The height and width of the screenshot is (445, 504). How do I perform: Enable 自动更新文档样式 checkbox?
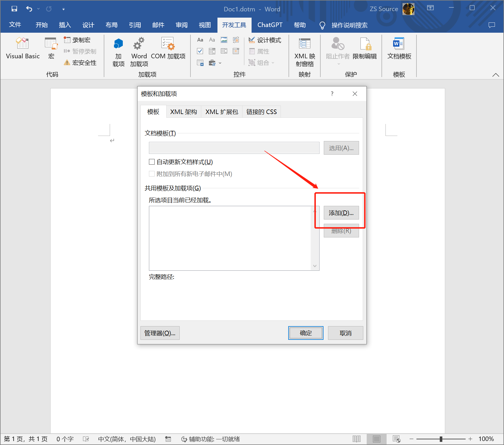[152, 162]
